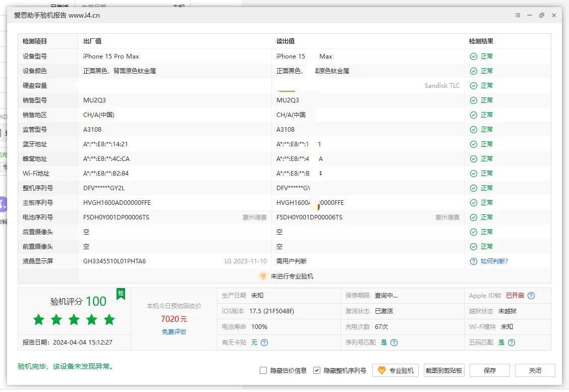Open 免费评估 link
The width and height of the screenshot is (569, 392).
[174, 332]
